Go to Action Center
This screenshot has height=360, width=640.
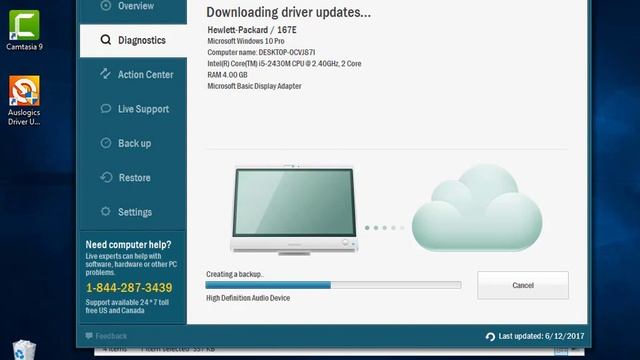[x=133, y=75]
